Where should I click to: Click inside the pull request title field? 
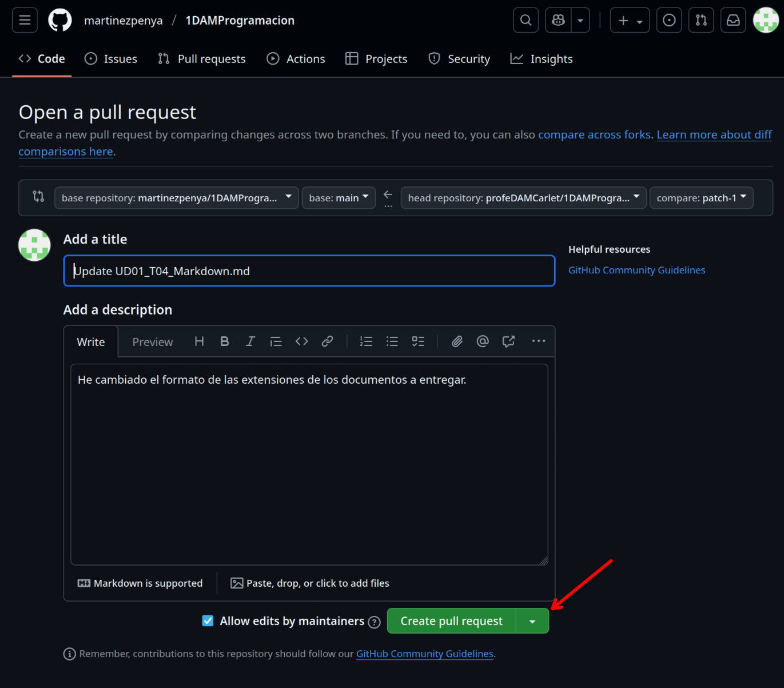[x=309, y=271]
